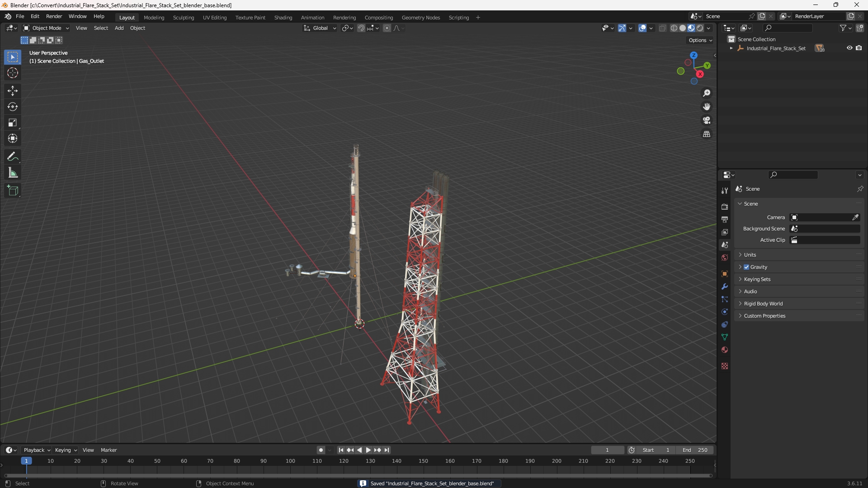Open the File menu
The image size is (868, 488).
point(20,16)
